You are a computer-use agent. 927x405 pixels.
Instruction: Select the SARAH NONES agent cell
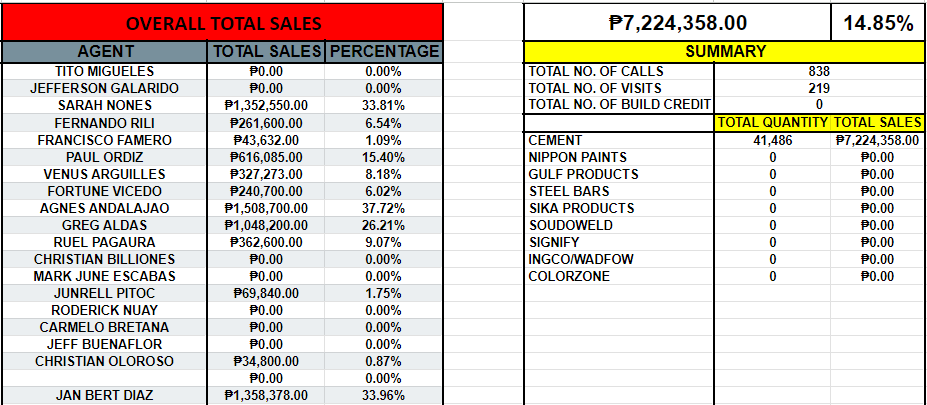pos(104,105)
